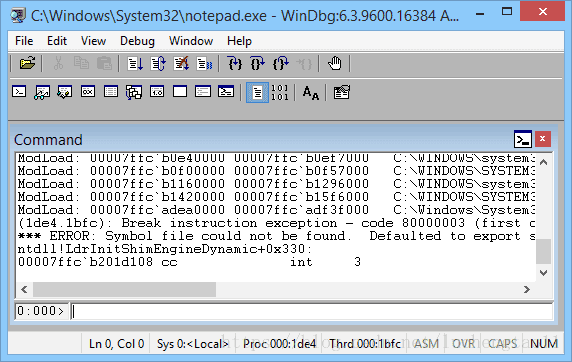
Task: Click the Command pane dock menu icon
Action: pyautogui.click(x=523, y=139)
